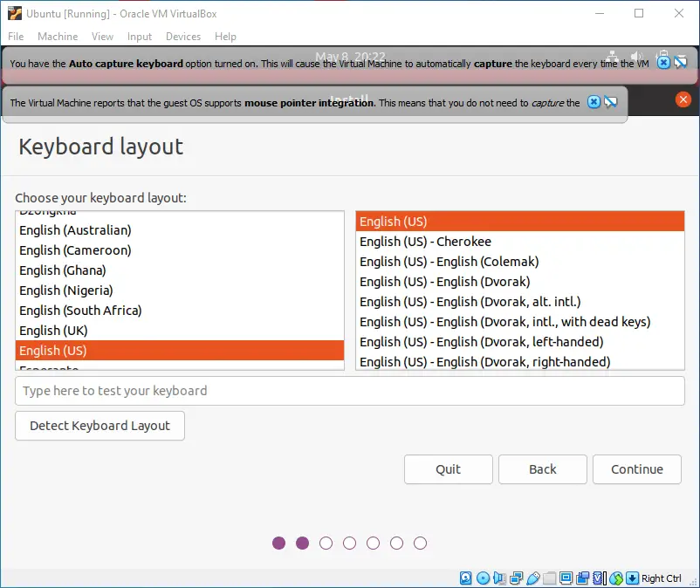Suppress future mouse pointer integration messages
700x588 pixels.
pos(611,102)
